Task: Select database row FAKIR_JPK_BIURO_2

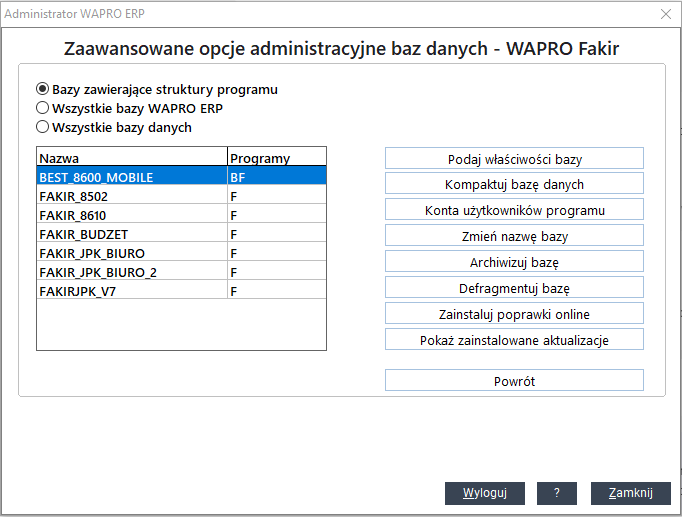Action: [x=181, y=272]
